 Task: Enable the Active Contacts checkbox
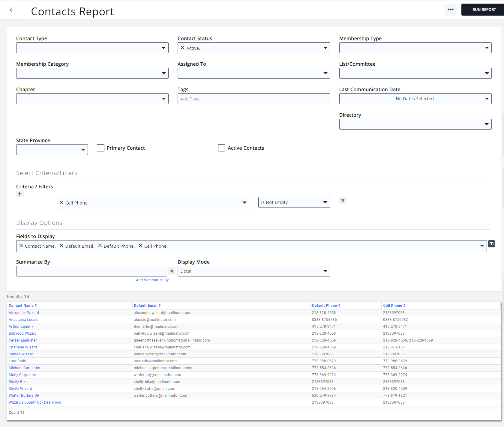[x=221, y=148]
